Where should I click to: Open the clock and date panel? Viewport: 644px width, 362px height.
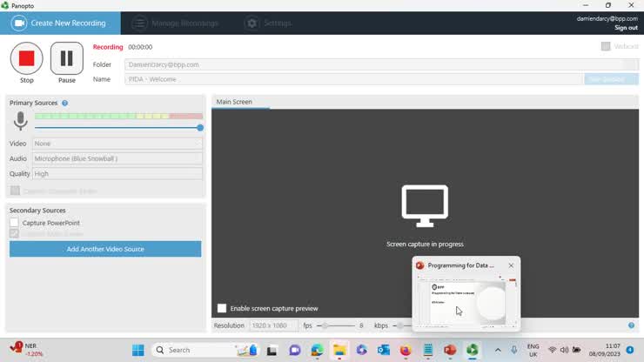tap(605, 350)
